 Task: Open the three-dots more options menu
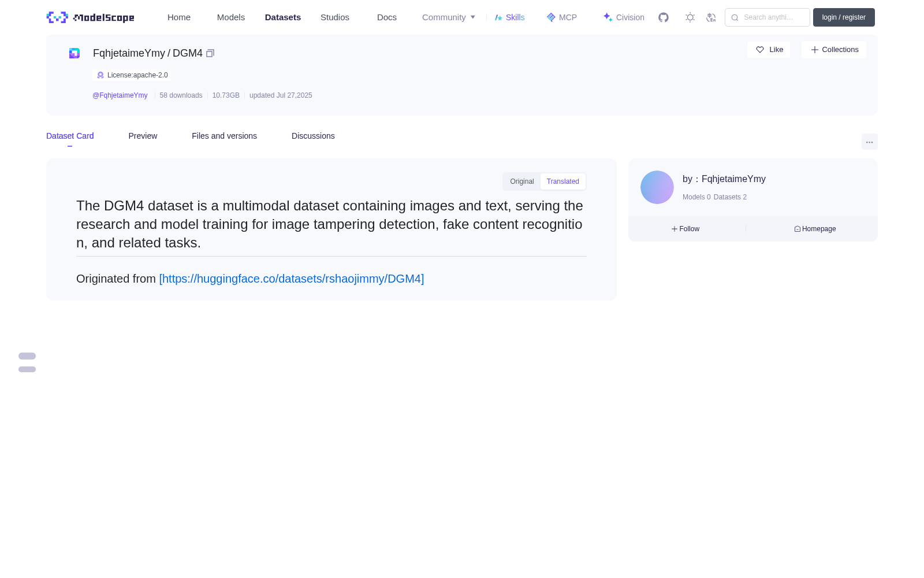(x=870, y=142)
